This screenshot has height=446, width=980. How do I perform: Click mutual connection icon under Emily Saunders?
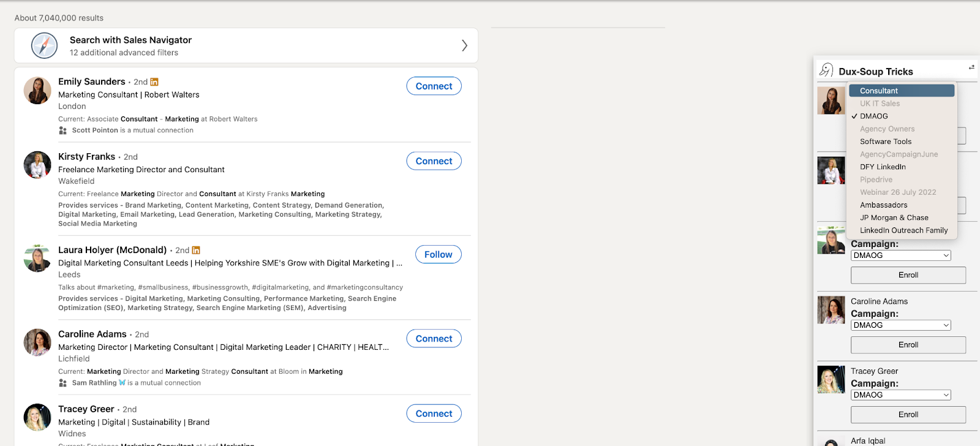pyautogui.click(x=62, y=130)
